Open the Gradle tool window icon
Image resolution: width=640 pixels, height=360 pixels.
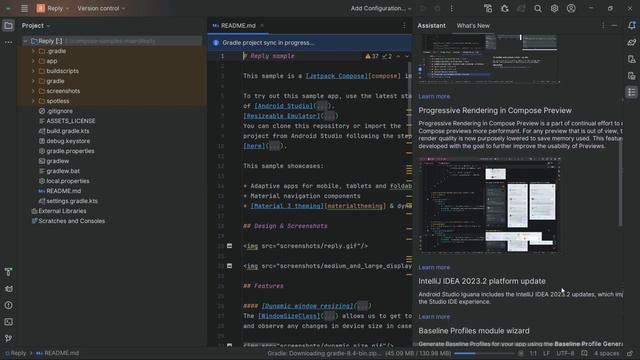coord(631,42)
